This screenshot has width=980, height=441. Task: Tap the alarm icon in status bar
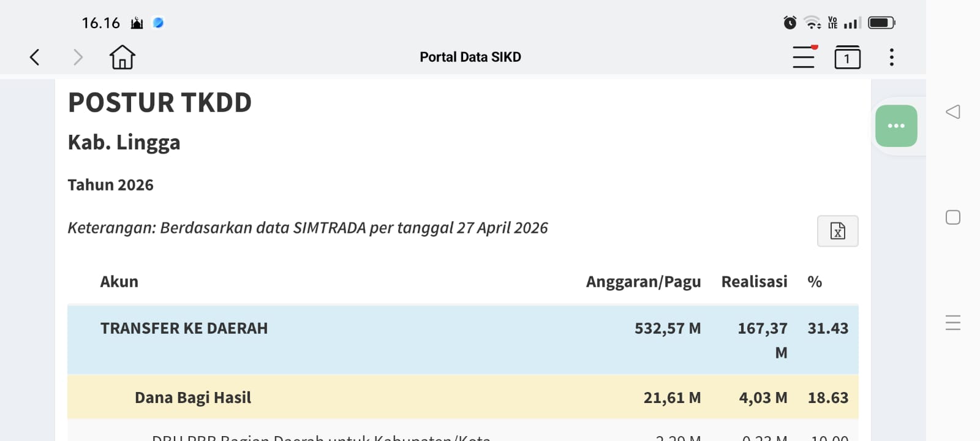point(790,23)
